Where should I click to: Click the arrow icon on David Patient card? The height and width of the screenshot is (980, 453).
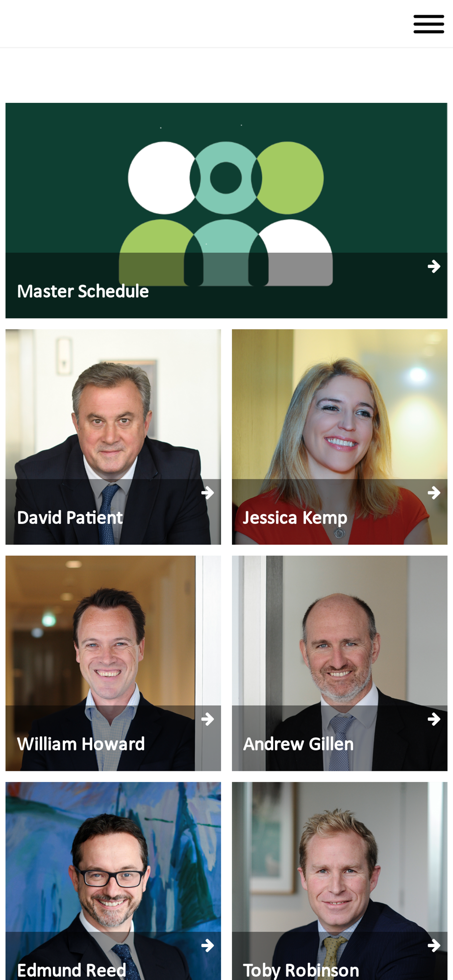207,493
